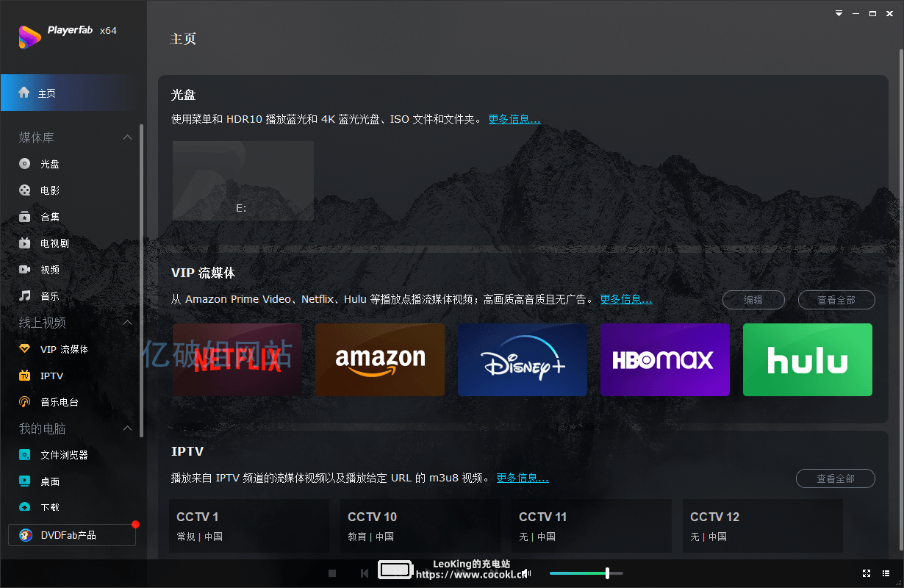Screen dimensions: 904x588
Task: Open the amazon streaming tile
Action: (380, 360)
